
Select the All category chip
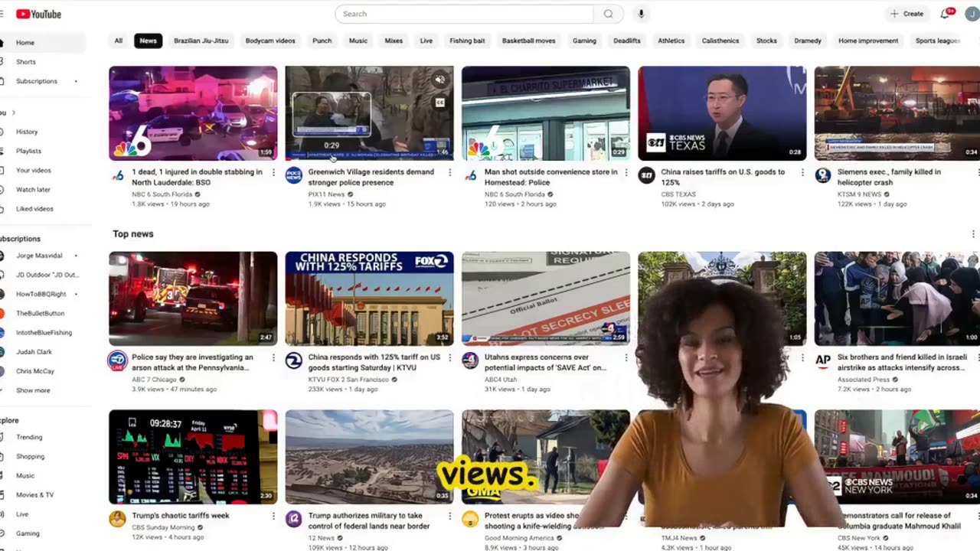(x=118, y=41)
